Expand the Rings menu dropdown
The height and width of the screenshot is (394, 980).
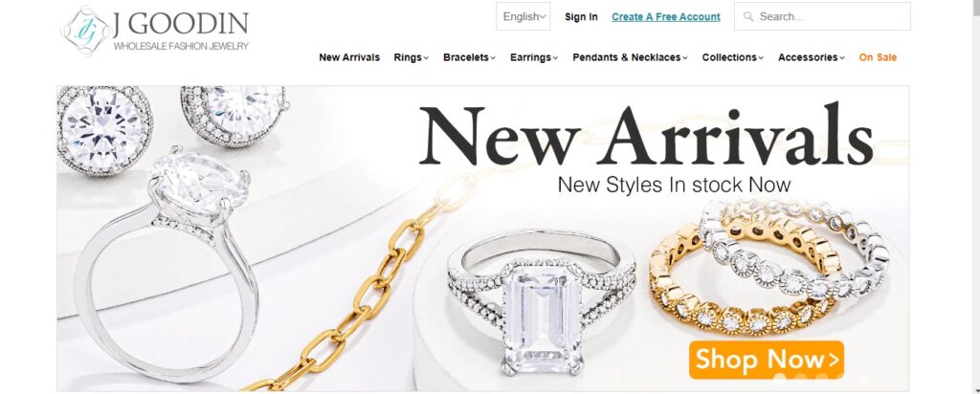pyautogui.click(x=411, y=57)
